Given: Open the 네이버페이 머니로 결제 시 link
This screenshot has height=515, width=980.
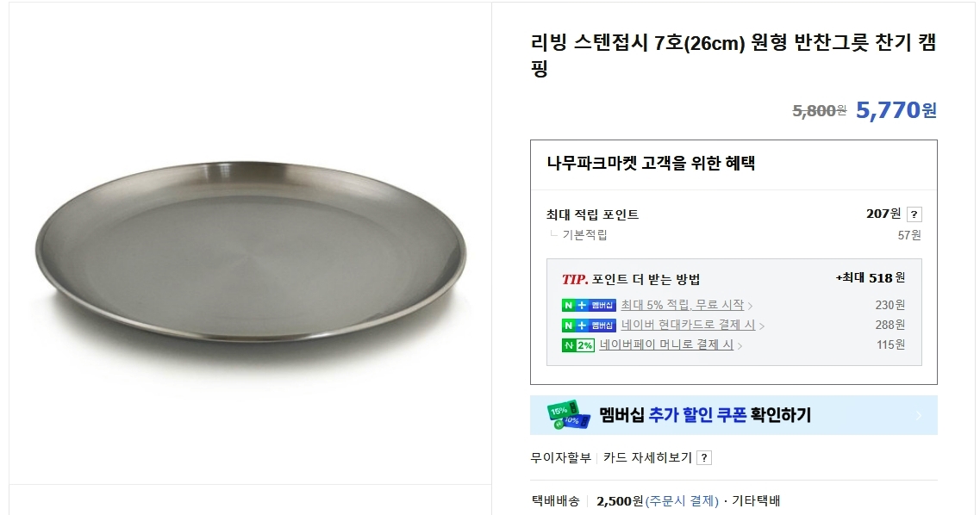Looking at the screenshot, I should [x=666, y=345].
